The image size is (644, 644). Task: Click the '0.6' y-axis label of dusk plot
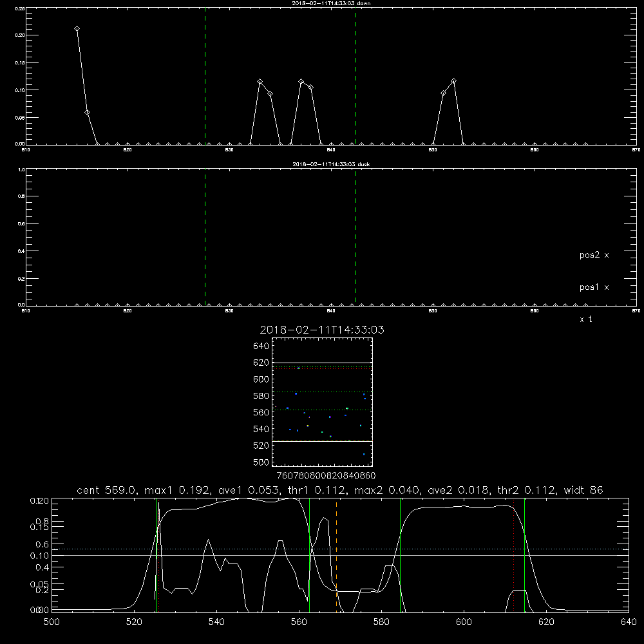point(21,224)
